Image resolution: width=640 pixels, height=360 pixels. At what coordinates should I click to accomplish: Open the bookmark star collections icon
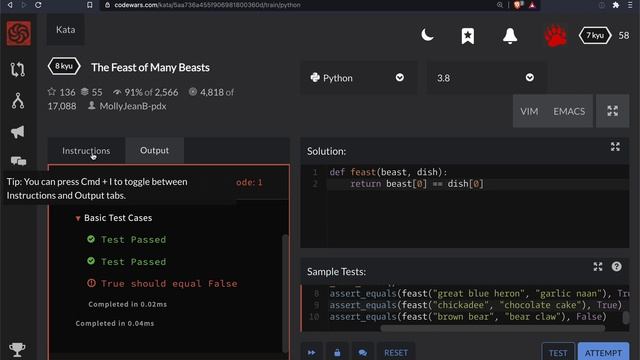(x=468, y=36)
